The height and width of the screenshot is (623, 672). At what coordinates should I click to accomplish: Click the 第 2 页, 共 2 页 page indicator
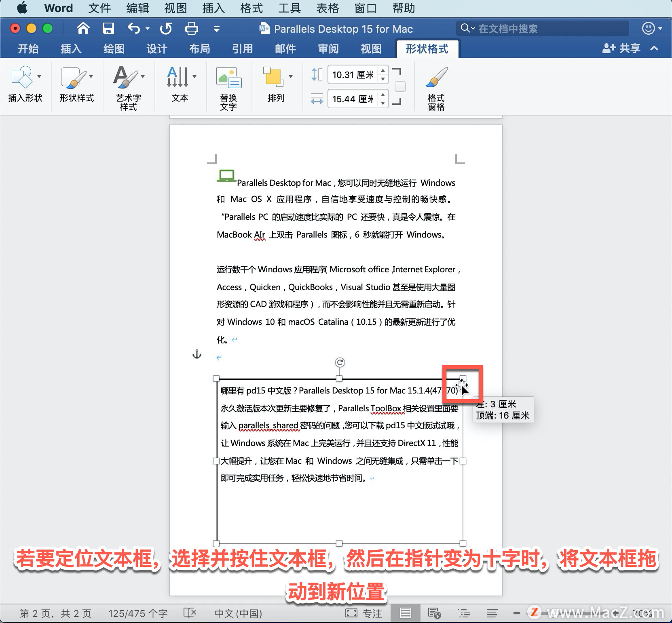tap(55, 613)
